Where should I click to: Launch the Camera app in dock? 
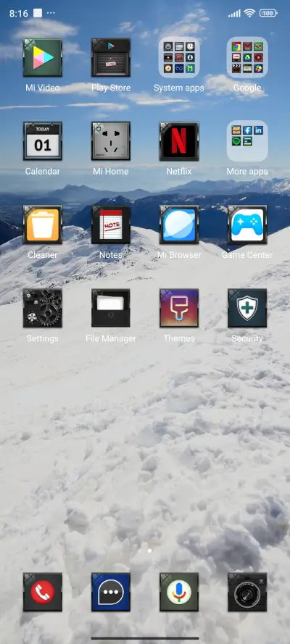[247, 593]
